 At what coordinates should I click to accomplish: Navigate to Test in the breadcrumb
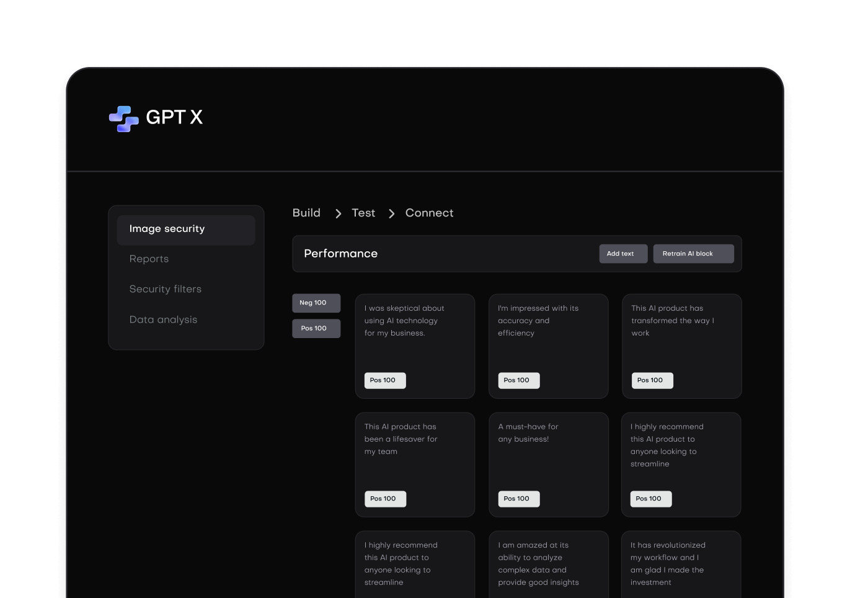click(363, 213)
